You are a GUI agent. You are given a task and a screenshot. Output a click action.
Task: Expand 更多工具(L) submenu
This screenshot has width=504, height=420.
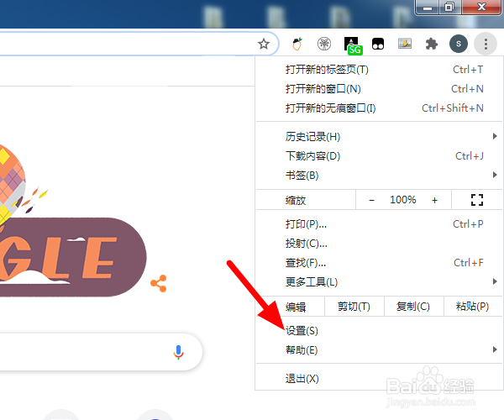pos(380,282)
